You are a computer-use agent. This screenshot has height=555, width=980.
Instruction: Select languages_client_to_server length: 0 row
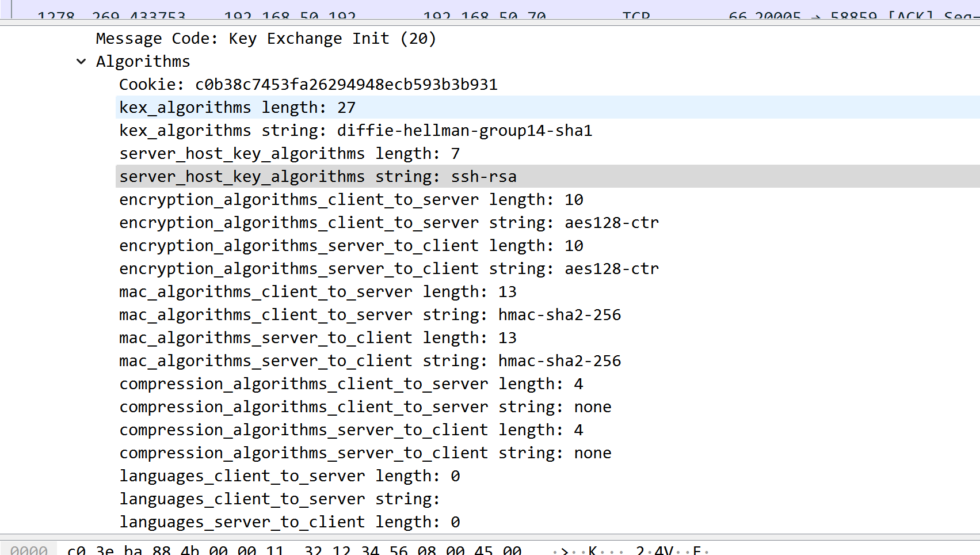tap(289, 476)
